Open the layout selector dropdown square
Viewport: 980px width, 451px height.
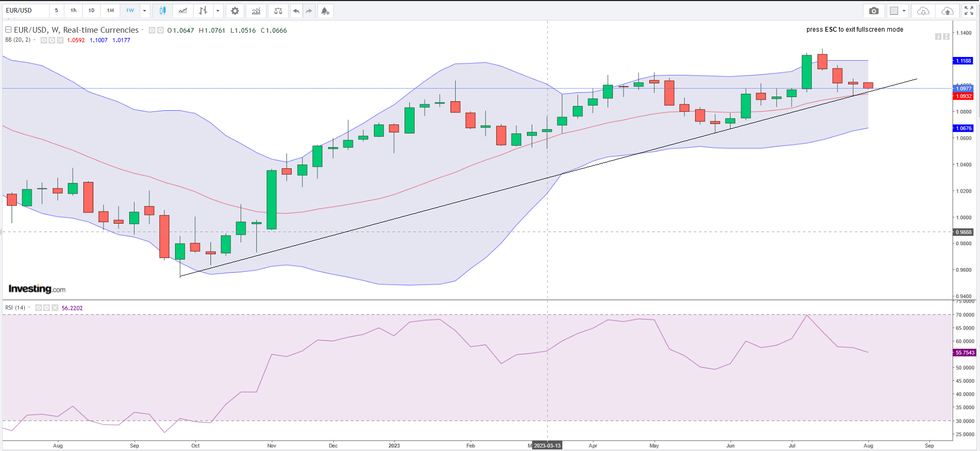[x=897, y=11]
